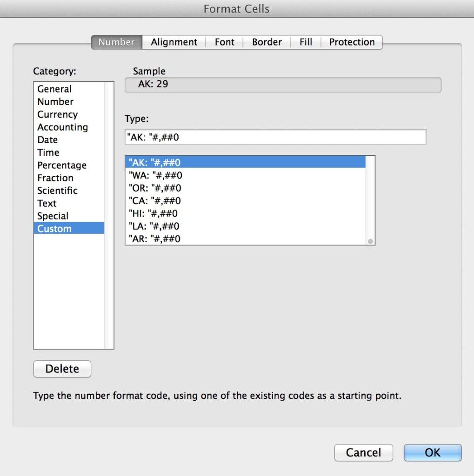
Task: Pick Date from the Category list
Action: click(x=47, y=140)
